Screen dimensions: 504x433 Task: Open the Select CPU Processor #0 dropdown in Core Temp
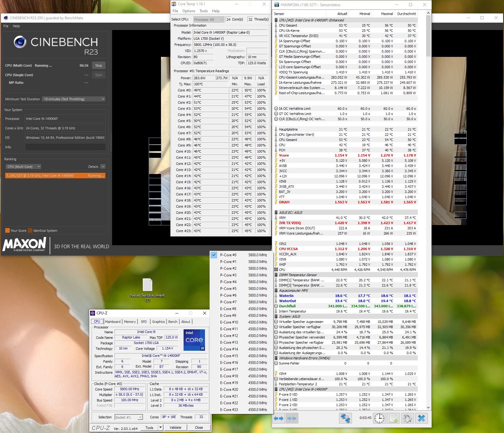(209, 20)
